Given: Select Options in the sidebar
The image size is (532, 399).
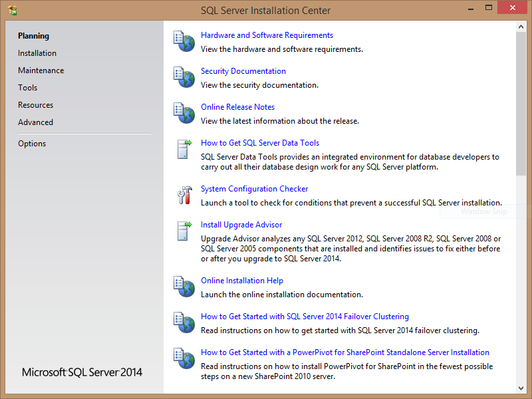Looking at the screenshot, I should (x=32, y=144).
